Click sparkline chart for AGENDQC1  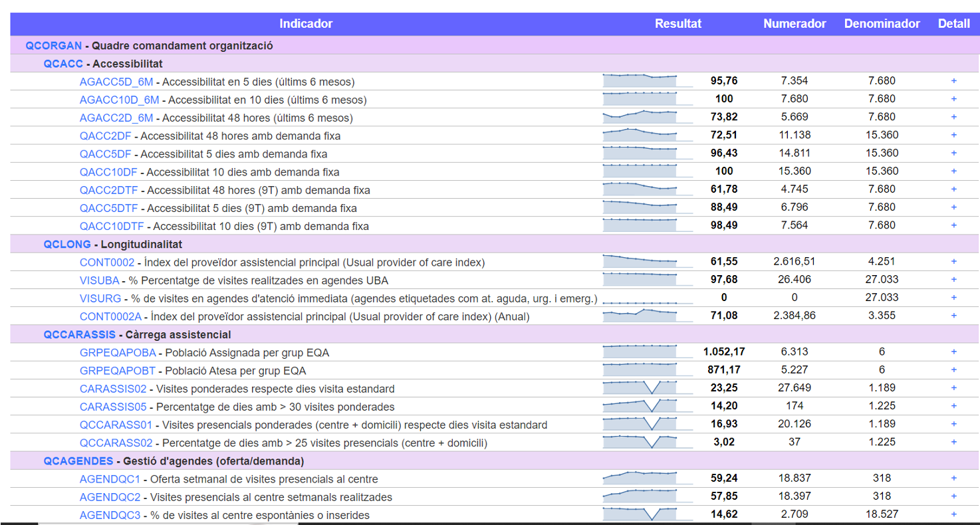tap(647, 478)
